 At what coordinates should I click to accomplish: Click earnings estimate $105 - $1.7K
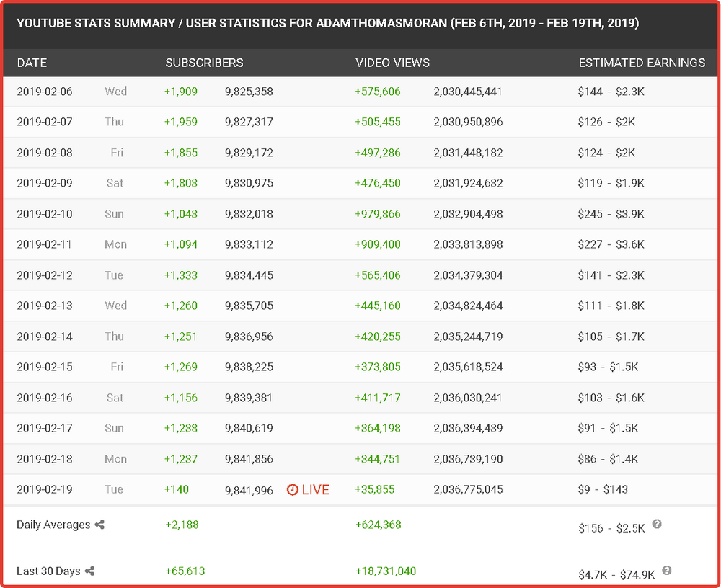point(611,336)
